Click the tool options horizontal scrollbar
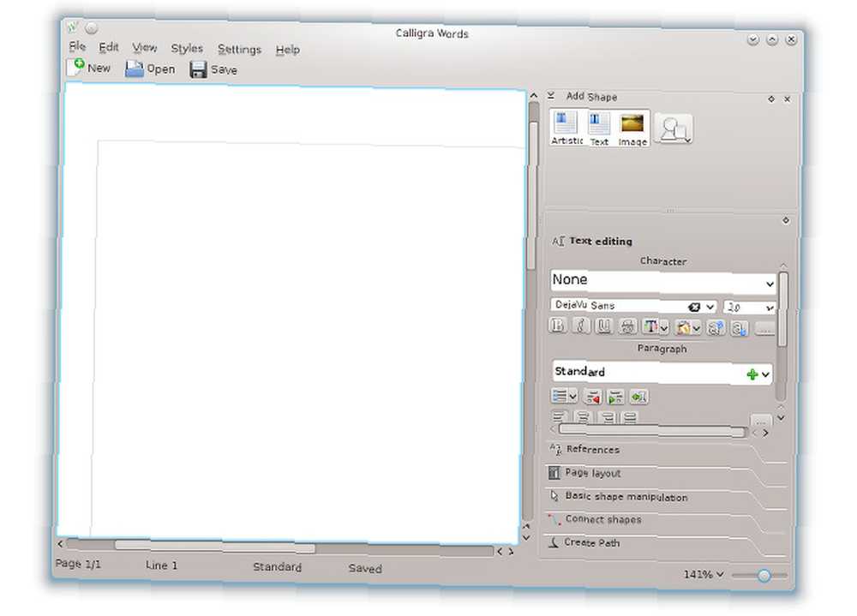Image resolution: width=857 pixels, height=616 pixels. click(652, 431)
